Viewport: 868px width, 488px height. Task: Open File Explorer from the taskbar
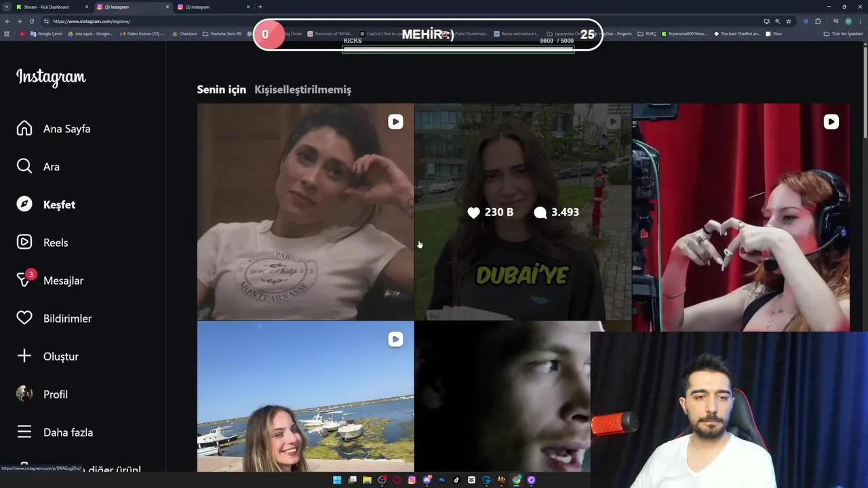[367, 480]
